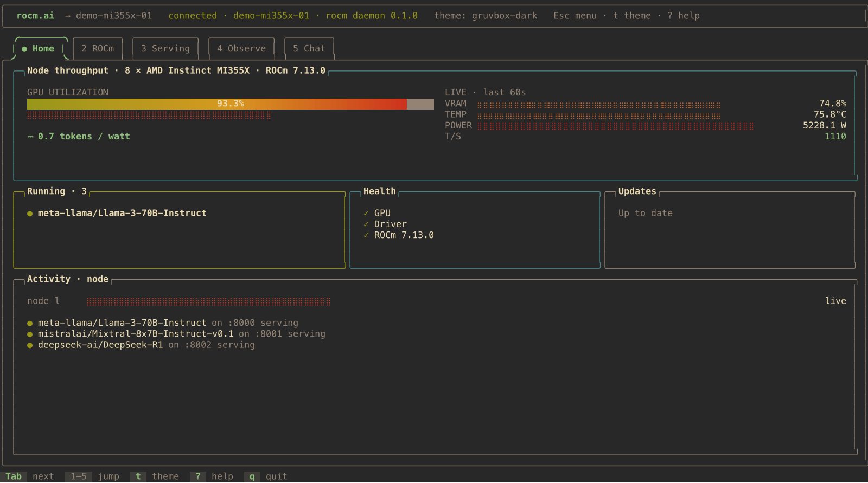The height and width of the screenshot is (483, 868).
Task: Click the t theme shortcut in footer
Action: tap(155, 476)
